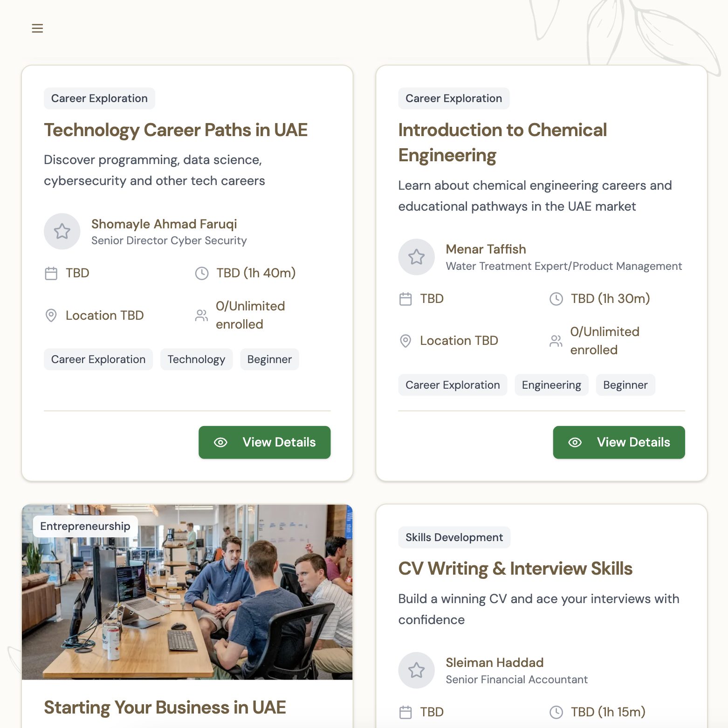The height and width of the screenshot is (728, 728).
Task: Select the Skills Development category badge
Action: [454, 537]
